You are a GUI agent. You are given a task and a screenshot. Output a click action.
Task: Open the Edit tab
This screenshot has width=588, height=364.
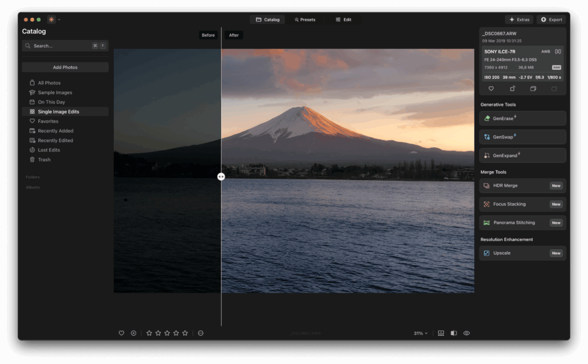pyautogui.click(x=343, y=19)
